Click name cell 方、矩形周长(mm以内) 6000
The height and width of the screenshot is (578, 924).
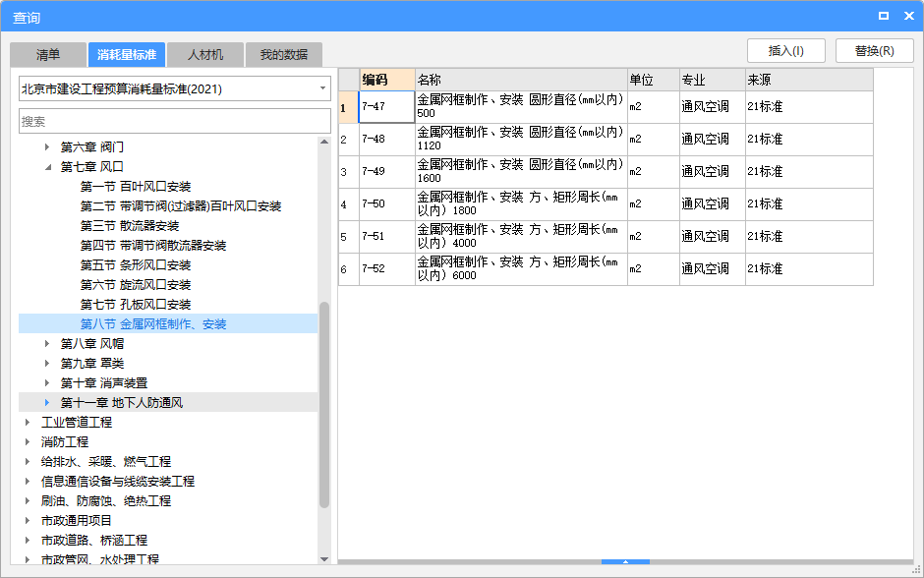point(521,268)
